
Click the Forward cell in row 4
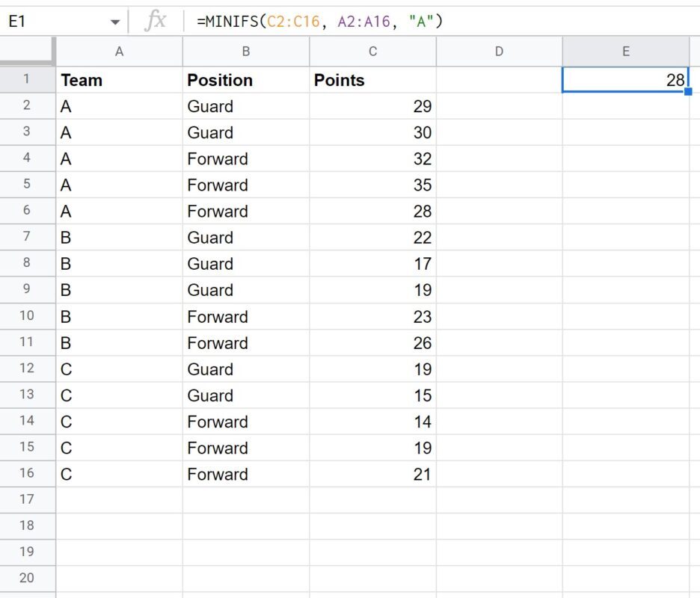coord(246,159)
